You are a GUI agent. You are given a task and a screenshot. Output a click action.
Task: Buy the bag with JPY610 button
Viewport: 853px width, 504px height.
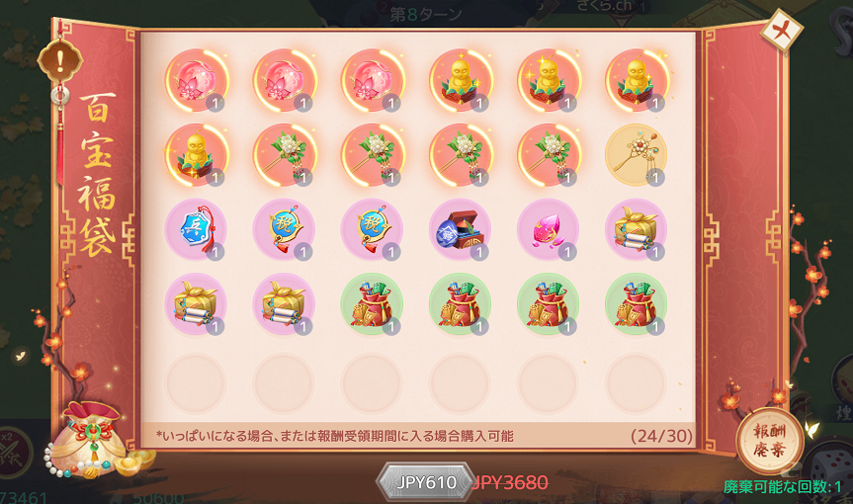tap(425, 481)
